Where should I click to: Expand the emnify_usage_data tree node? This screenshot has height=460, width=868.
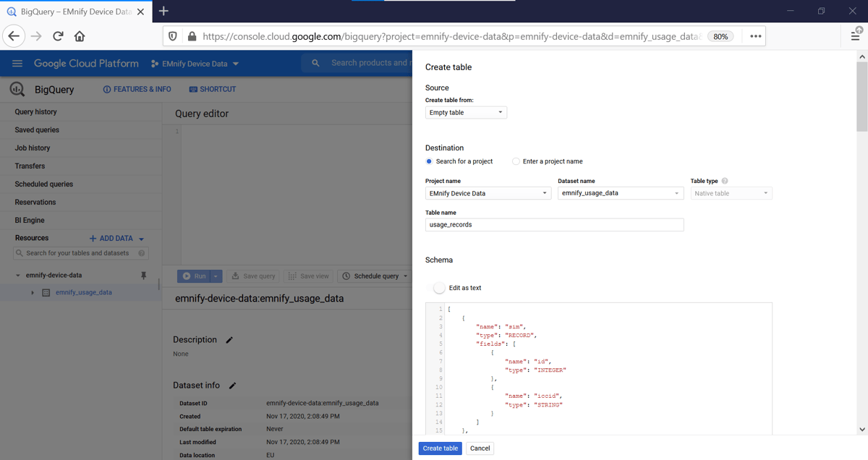pos(33,293)
